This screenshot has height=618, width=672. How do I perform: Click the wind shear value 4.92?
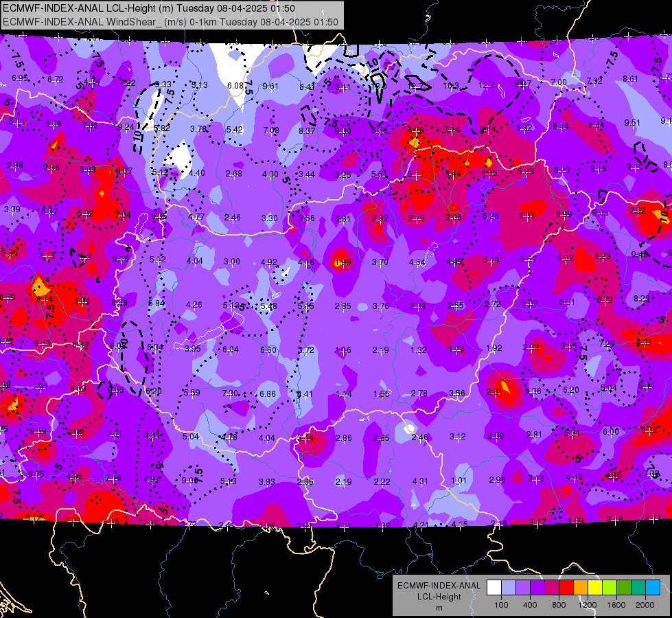point(269,262)
